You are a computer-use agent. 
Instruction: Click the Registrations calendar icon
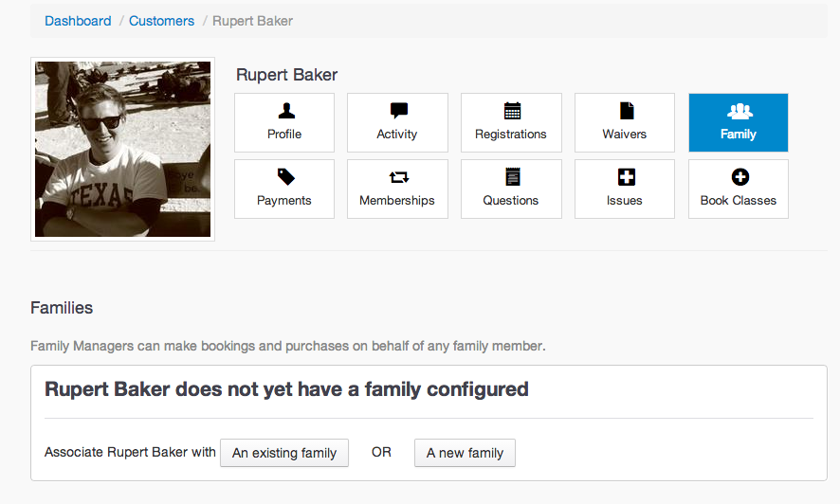tap(512, 111)
